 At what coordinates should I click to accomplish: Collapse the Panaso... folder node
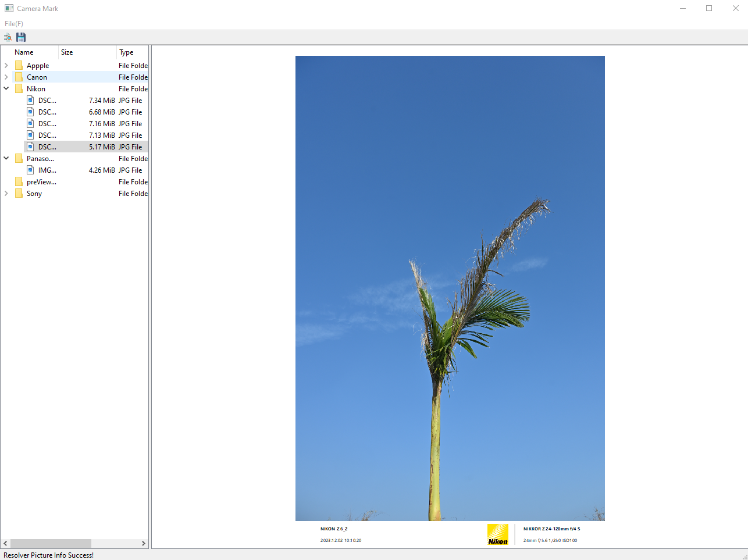pyautogui.click(x=6, y=159)
